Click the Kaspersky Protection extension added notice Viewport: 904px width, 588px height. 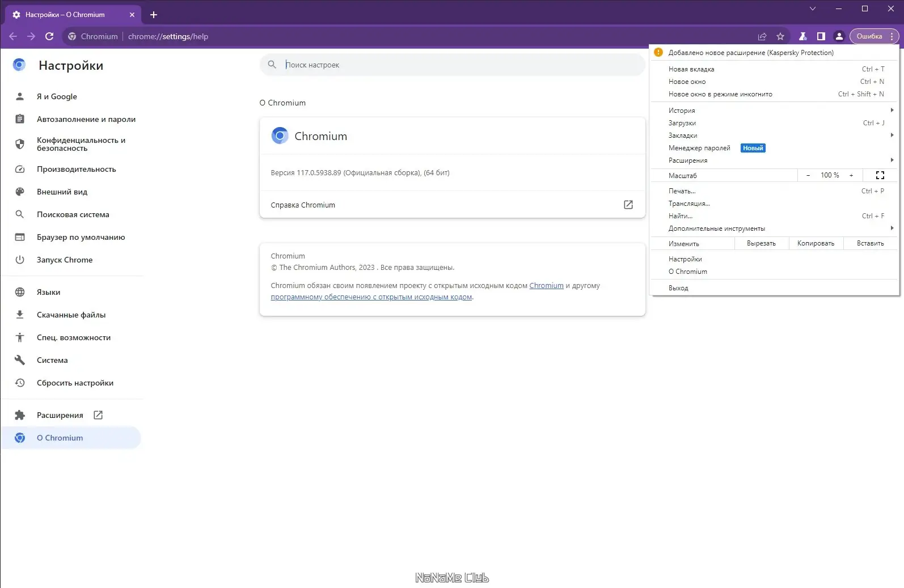coord(775,53)
